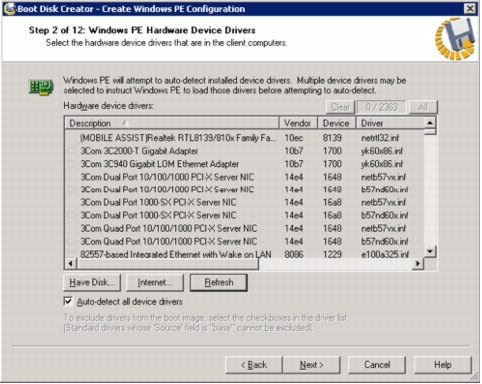482x384 pixels.
Task: Check the 82557-based Integrated Ethernet checkbox
Action: tap(71, 255)
